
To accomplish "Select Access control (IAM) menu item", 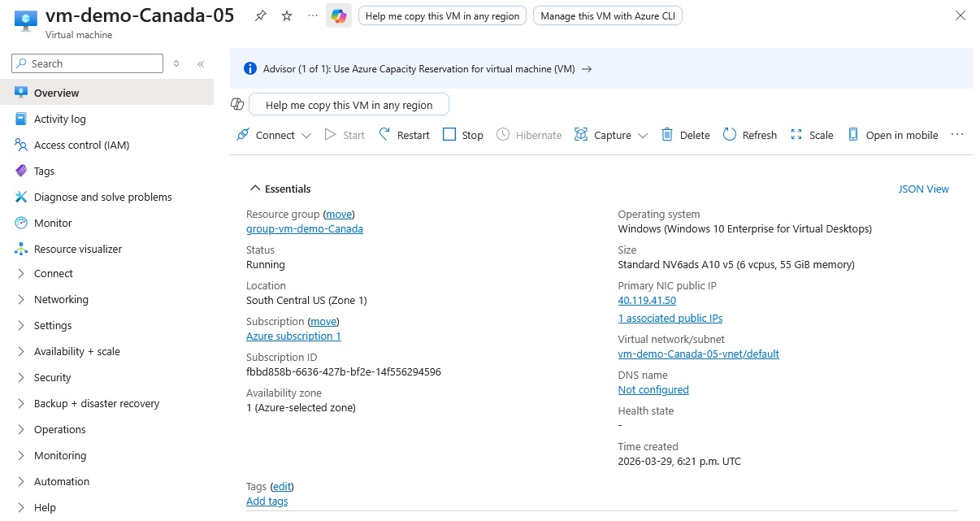I will (81, 145).
